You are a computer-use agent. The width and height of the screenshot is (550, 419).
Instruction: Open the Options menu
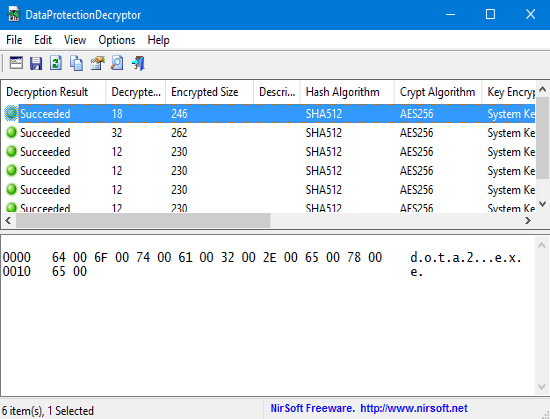[116, 40]
